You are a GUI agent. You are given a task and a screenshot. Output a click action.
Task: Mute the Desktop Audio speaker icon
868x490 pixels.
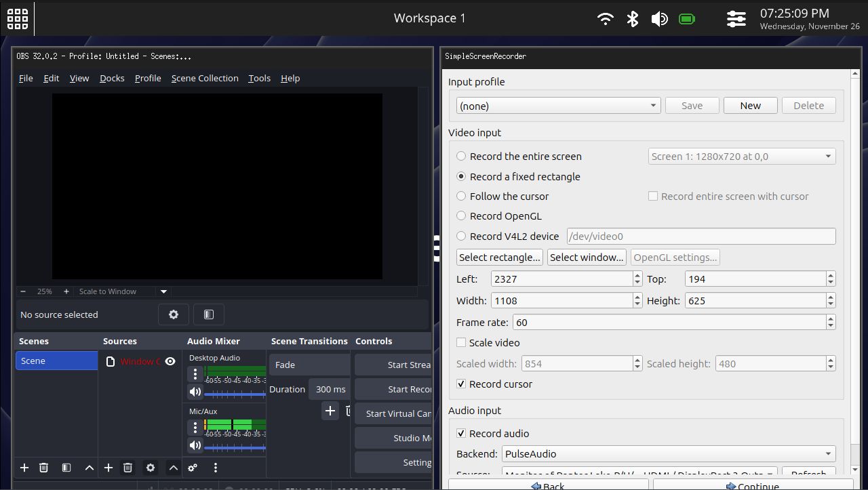tap(195, 392)
